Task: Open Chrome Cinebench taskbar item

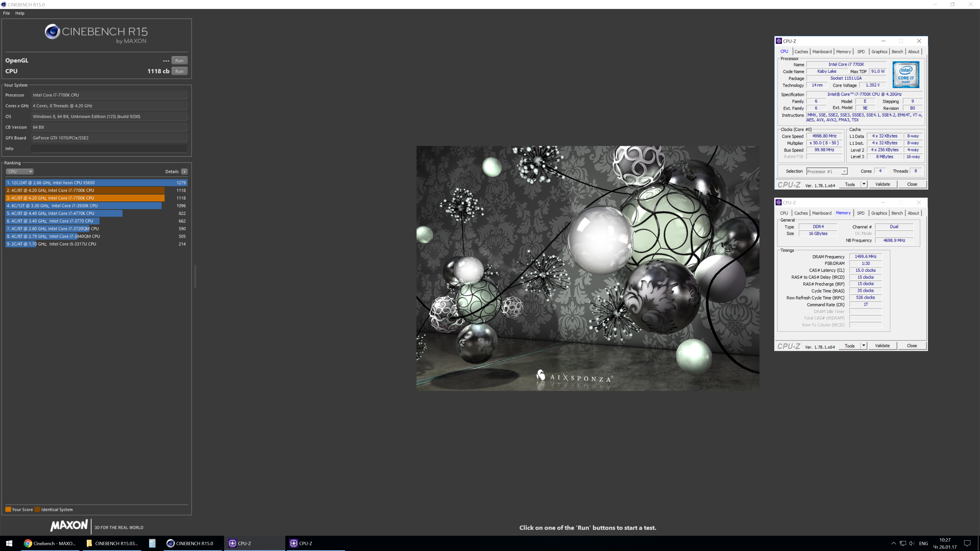Action: pos(50,543)
